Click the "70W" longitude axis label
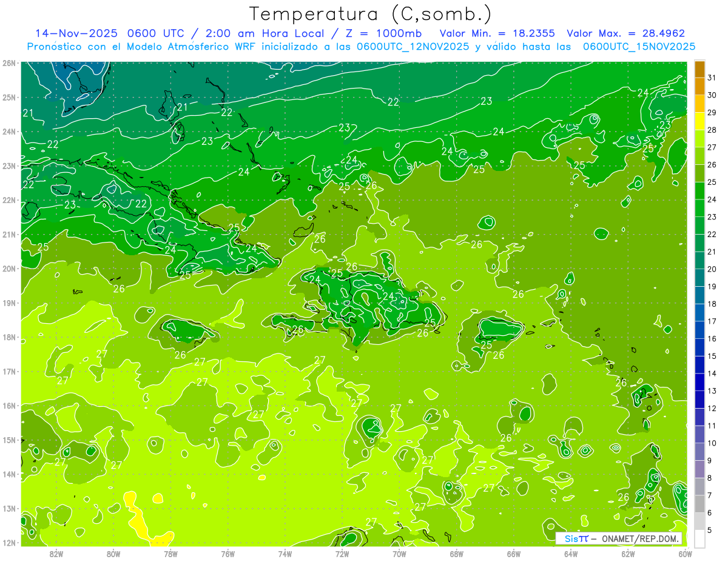Viewport: 728px width, 562px height. click(399, 554)
